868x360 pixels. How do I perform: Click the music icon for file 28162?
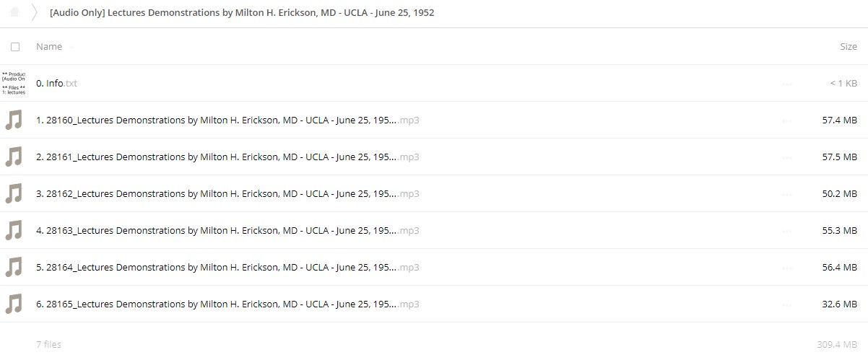[14, 193]
